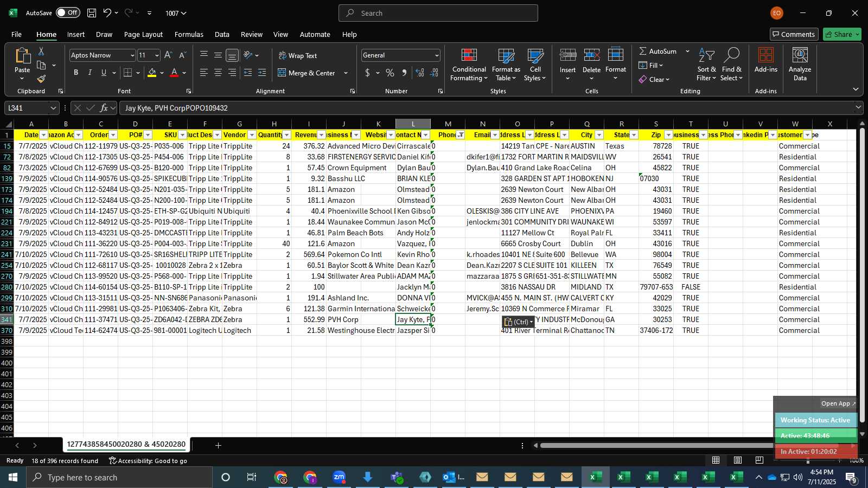The image size is (868, 488).
Task: Open Format as Table gallery
Action: coord(506,65)
